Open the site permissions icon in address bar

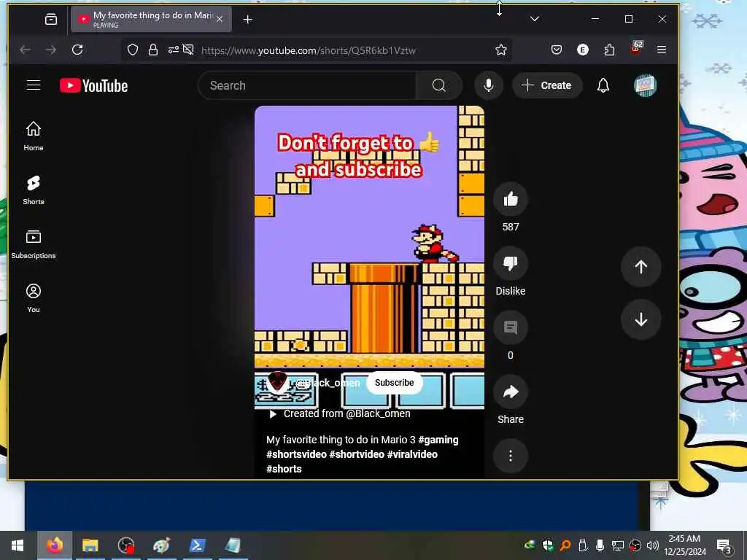tap(174, 50)
